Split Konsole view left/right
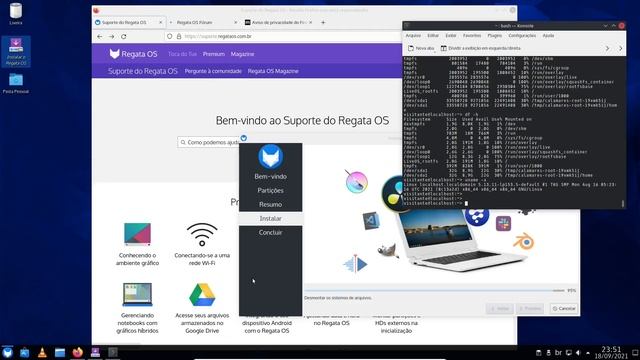The width and height of the screenshot is (640, 360). tap(480, 48)
